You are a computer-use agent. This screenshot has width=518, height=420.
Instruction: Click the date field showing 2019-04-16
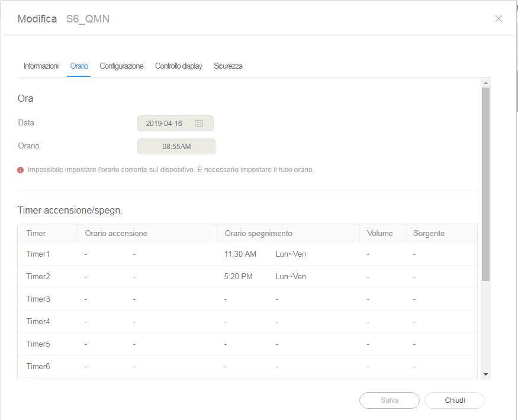165,124
